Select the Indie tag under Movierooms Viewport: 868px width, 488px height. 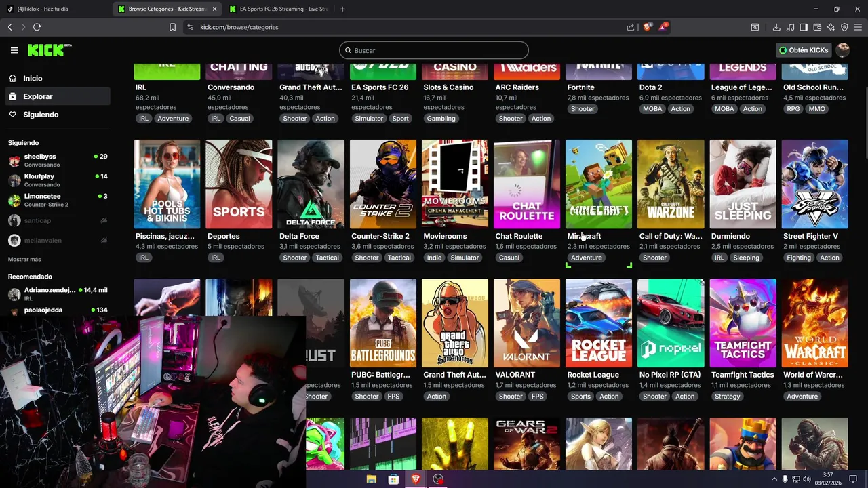point(434,258)
